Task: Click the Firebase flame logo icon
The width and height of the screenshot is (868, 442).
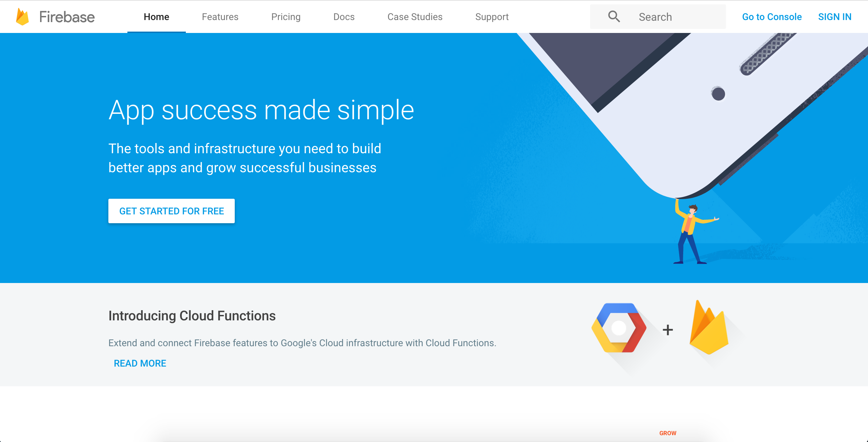Action: coord(22,17)
